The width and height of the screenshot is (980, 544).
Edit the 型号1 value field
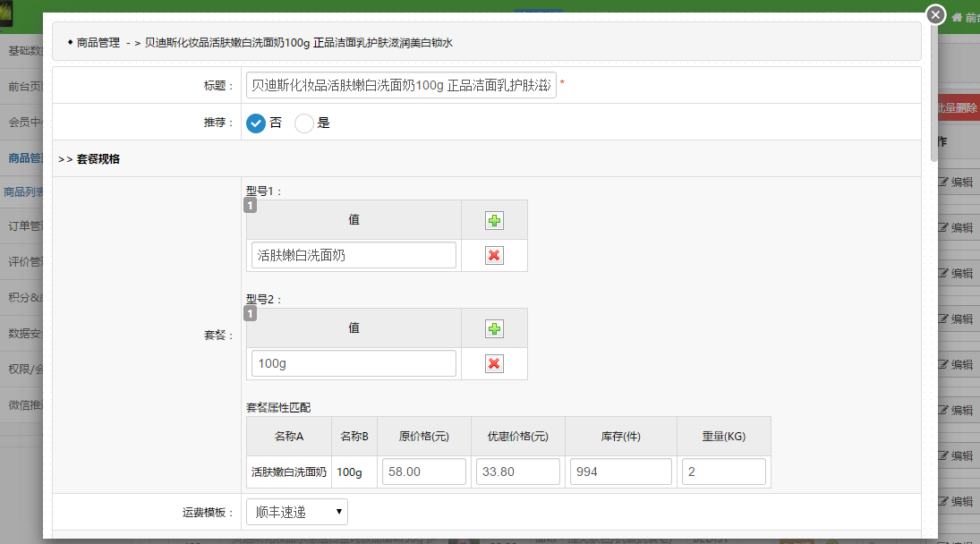pos(354,256)
